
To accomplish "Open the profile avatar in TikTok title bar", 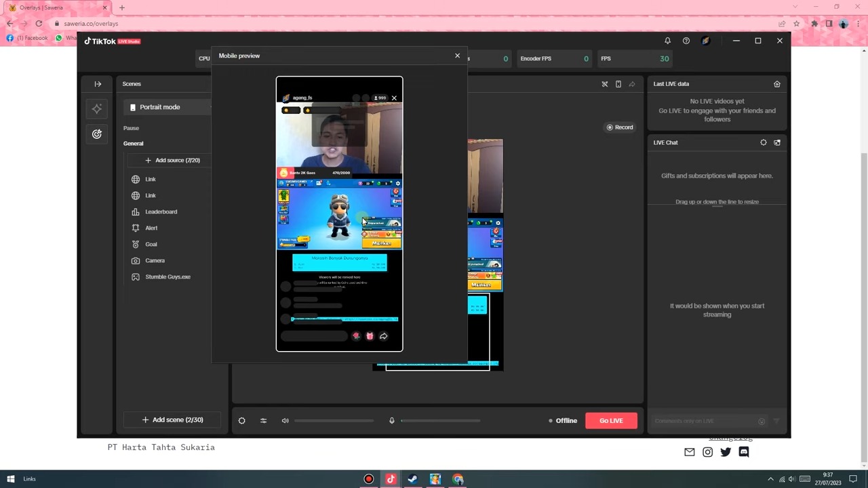I will (x=705, y=41).
